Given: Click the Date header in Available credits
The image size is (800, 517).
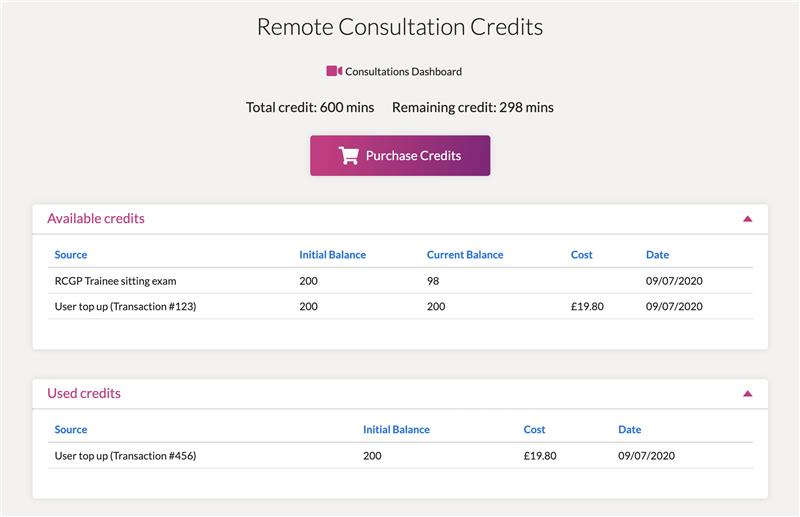Looking at the screenshot, I should tap(657, 255).
